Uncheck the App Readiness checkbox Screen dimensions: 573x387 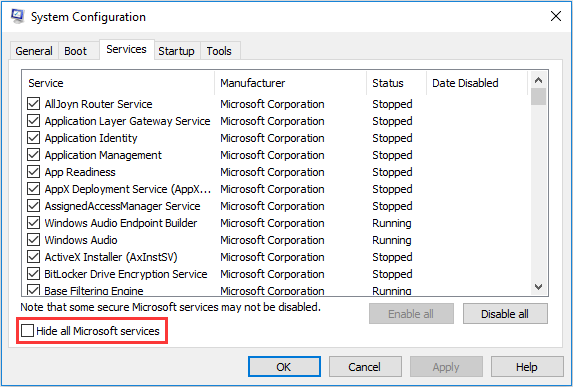coord(34,172)
